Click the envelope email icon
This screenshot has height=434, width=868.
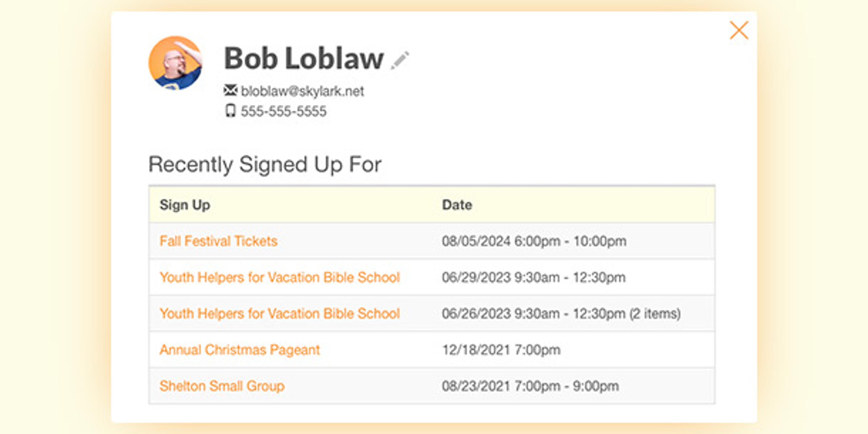click(231, 90)
